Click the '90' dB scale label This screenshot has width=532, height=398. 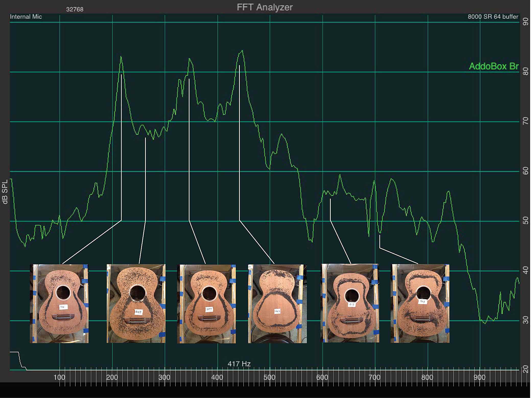click(x=526, y=22)
